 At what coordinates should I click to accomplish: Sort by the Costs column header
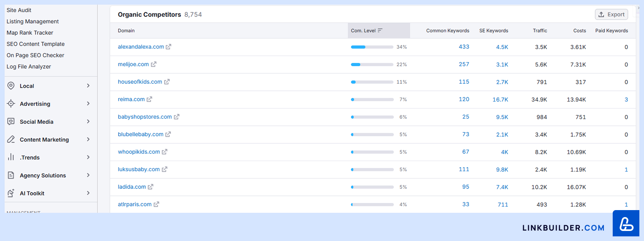coord(579,31)
